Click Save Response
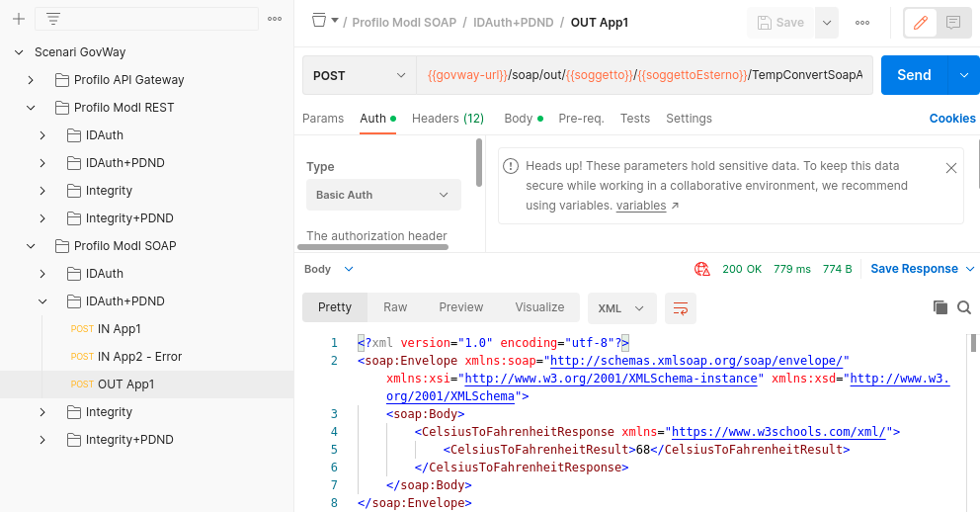Image resolution: width=980 pixels, height=512 pixels. tap(914, 269)
